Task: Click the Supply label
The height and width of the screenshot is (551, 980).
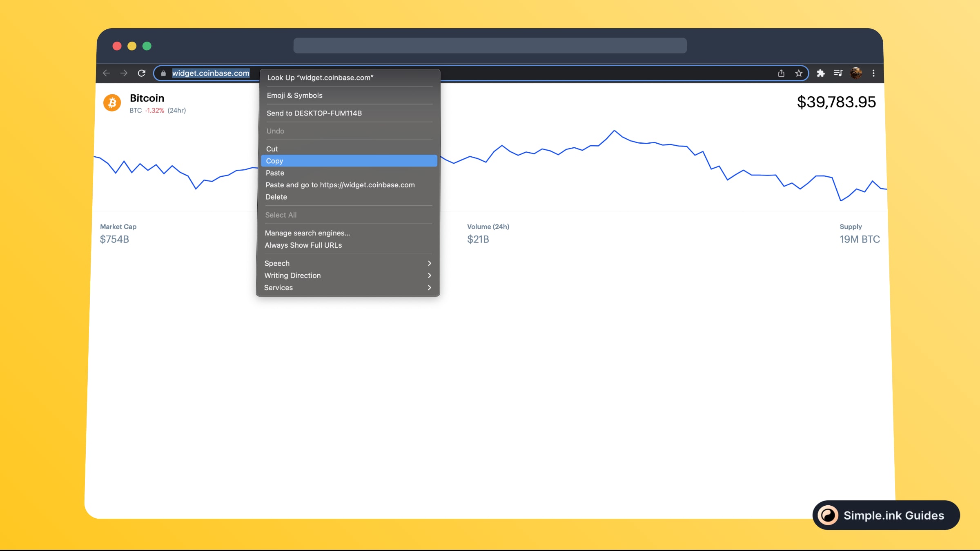Action: [851, 227]
